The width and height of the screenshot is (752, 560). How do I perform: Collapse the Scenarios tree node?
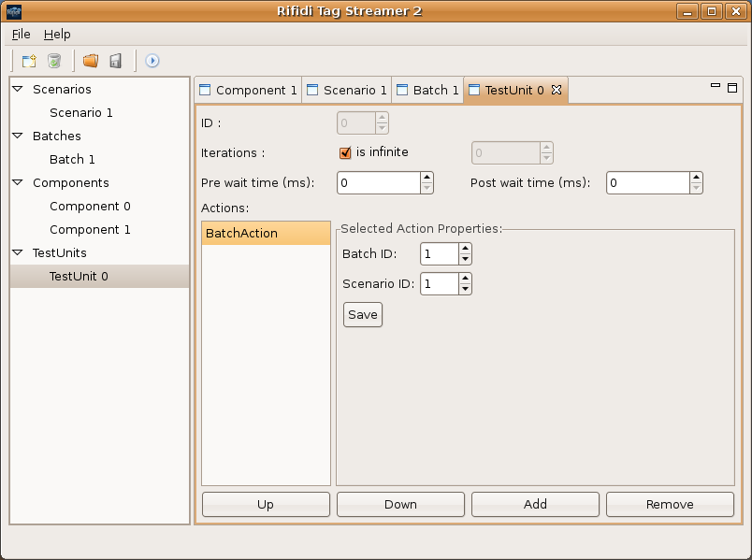coord(18,89)
